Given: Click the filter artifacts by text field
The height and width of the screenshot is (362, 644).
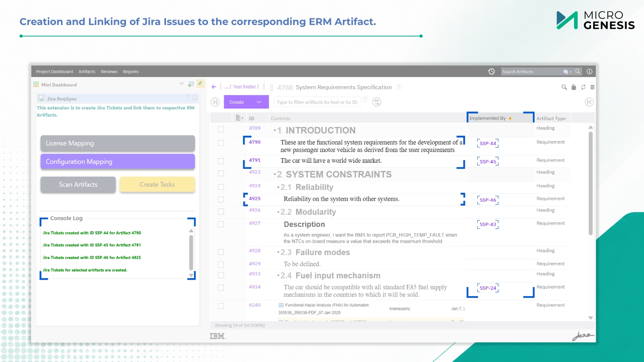Looking at the screenshot, I should [x=317, y=102].
